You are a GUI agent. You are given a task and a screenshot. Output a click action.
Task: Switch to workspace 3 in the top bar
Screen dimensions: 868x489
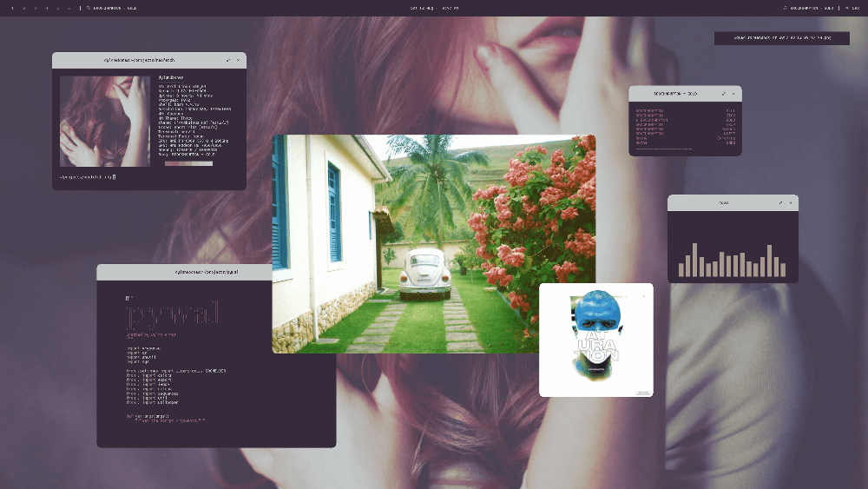36,9
